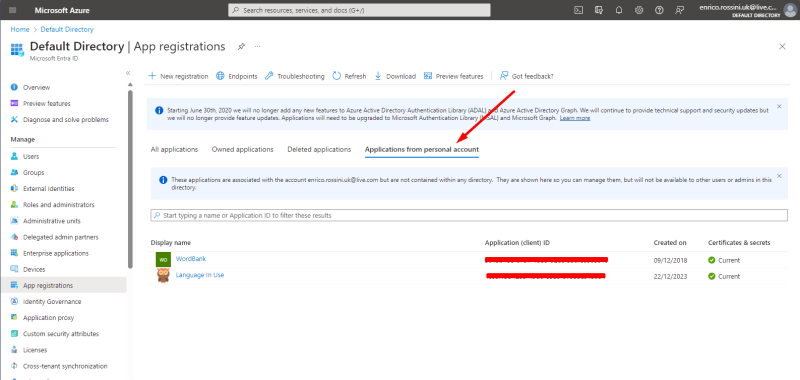This screenshot has height=380, width=800.
Task: Click the account avatar picture
Action: point(790,10)
